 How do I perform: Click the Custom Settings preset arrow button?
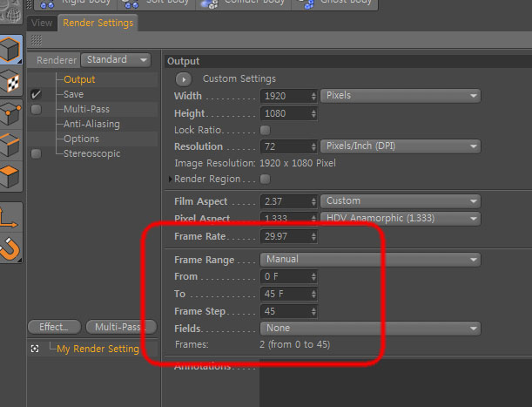pos(184,79)
